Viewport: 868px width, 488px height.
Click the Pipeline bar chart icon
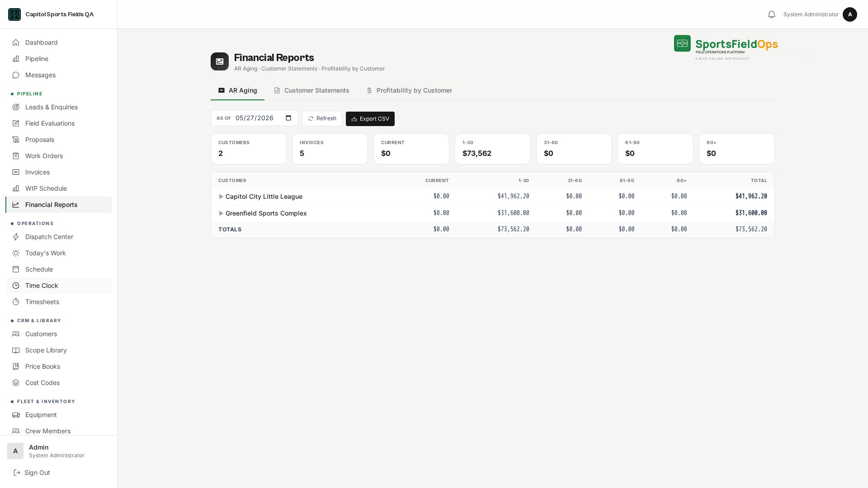pos(16,59)
